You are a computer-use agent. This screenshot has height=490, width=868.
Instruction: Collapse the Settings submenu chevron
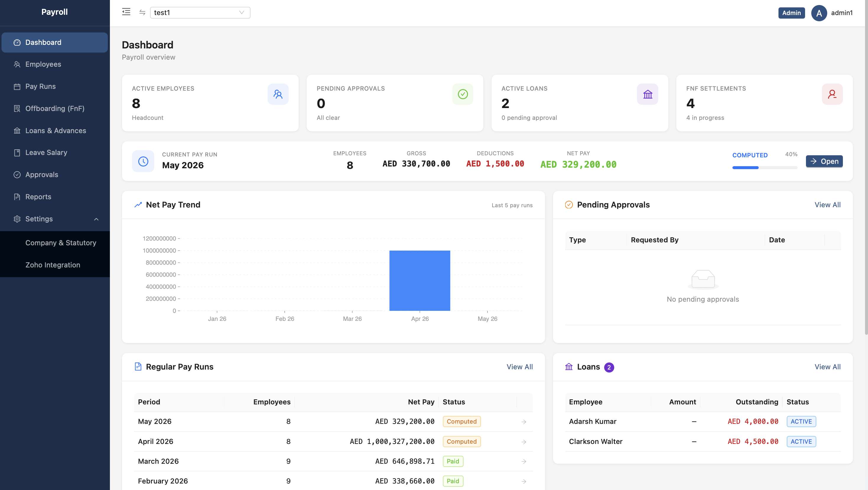click(96, 219)
